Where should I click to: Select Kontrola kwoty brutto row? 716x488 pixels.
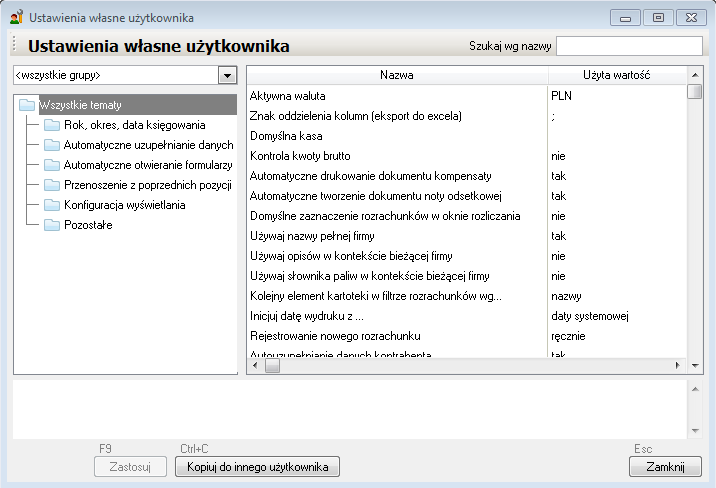(466, 156)
